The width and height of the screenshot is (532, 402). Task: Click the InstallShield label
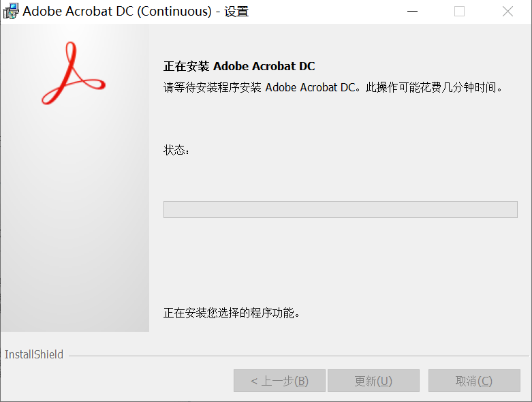coord(34,354)
